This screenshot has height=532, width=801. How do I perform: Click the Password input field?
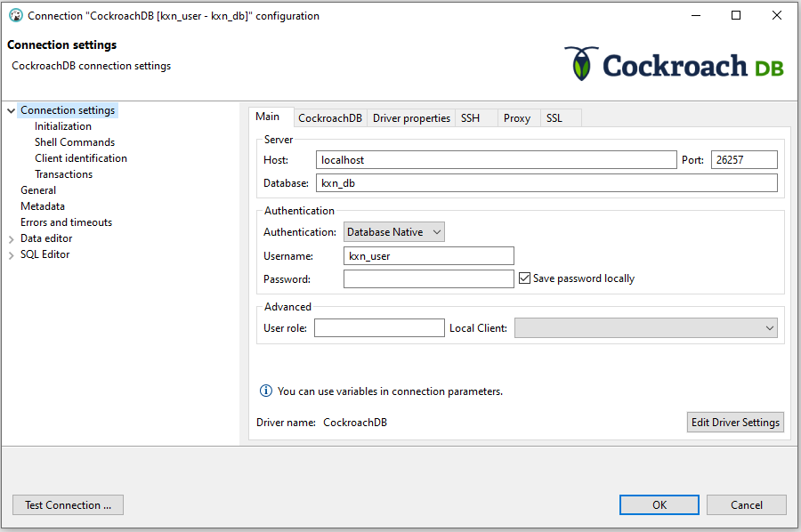pyautogui.click(x=429, y=278)
